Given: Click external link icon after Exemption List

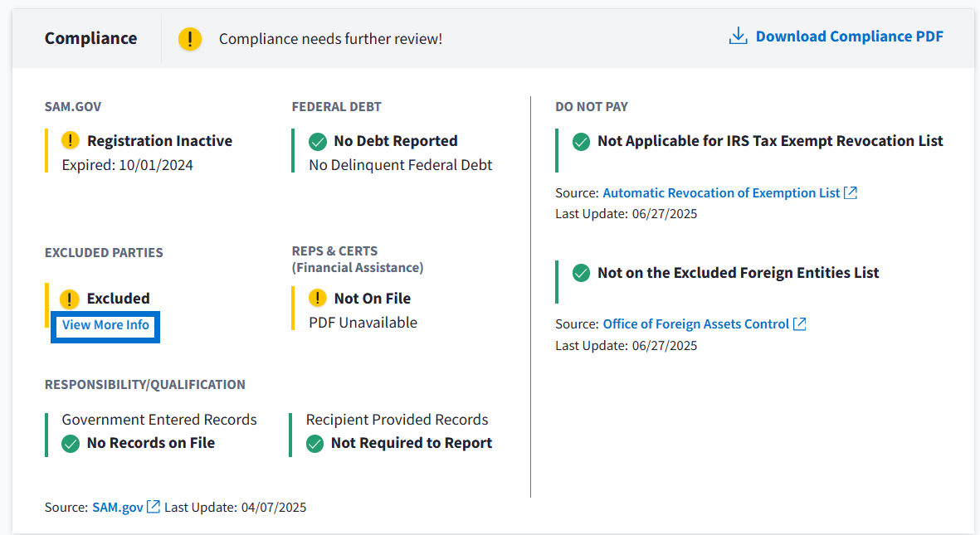Looking at the screenshot, I should point(851,192).
